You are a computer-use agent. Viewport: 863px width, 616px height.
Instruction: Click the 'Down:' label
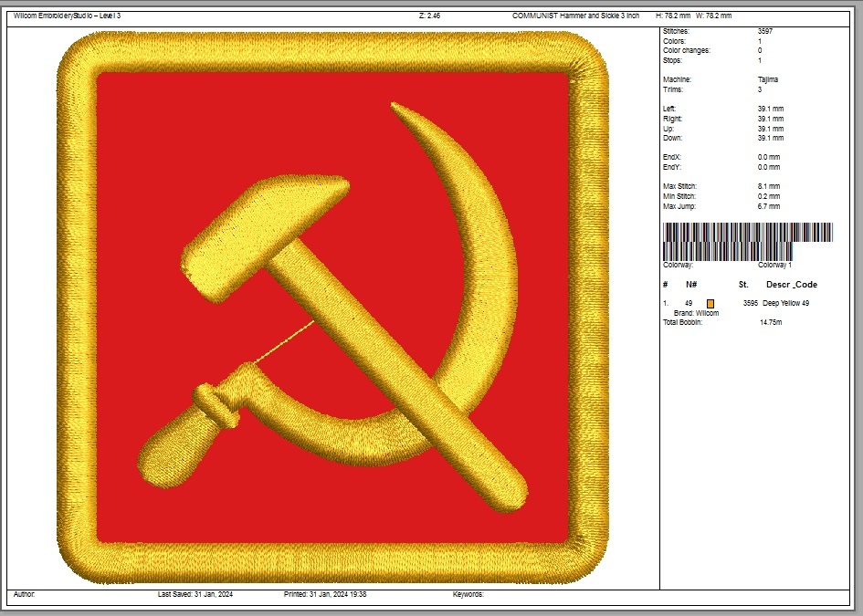(672, 138)
